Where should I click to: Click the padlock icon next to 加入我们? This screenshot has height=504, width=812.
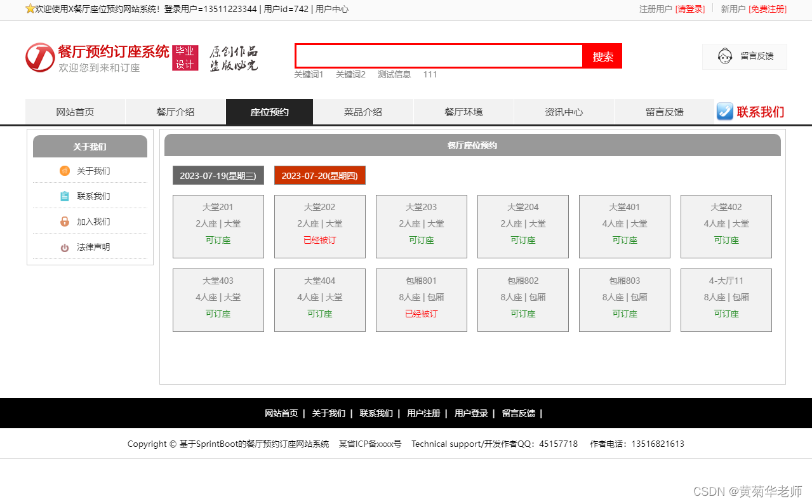[x=63, y=221]
